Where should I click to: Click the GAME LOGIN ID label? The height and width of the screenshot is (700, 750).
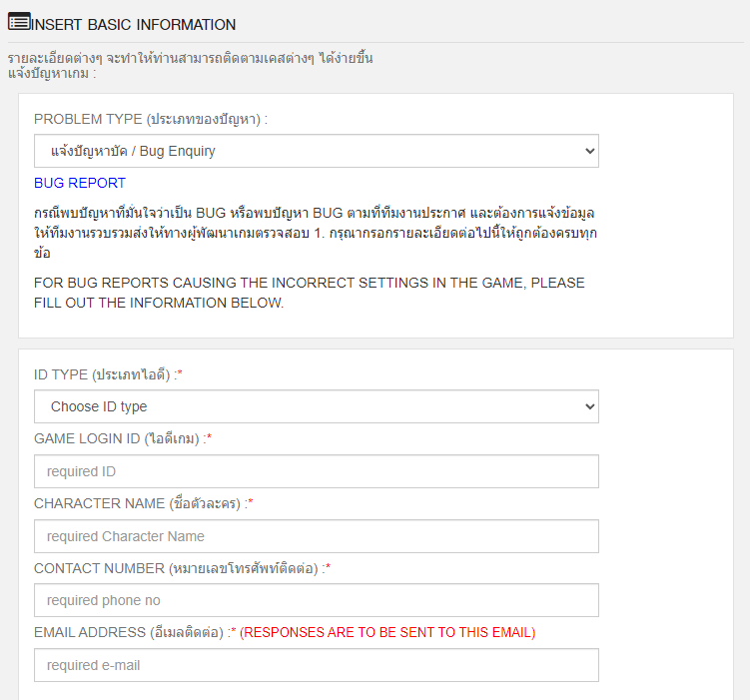click(x=122, y=438)
